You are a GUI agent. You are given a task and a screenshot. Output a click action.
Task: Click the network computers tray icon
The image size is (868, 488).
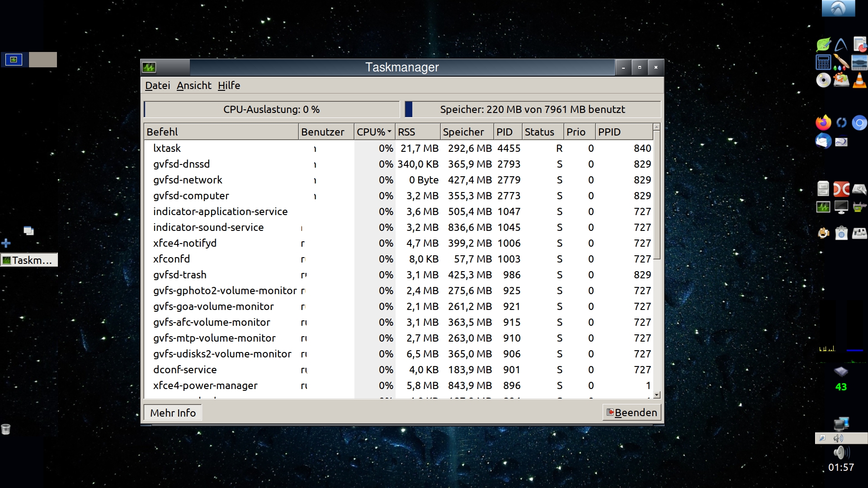pyautogui.click(x=841, y=424)
